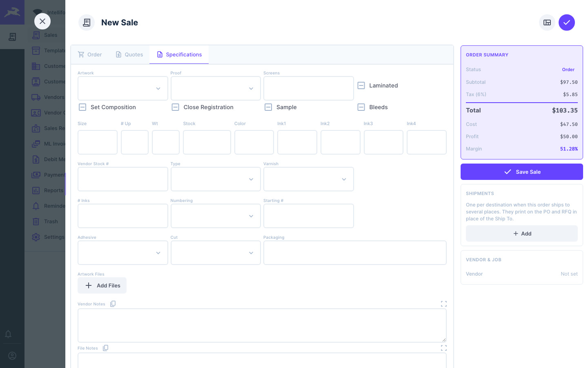Screen dimensions: 588x368
Task: Open Sales Reps sidebar icon
Action: tap(36, 128)
